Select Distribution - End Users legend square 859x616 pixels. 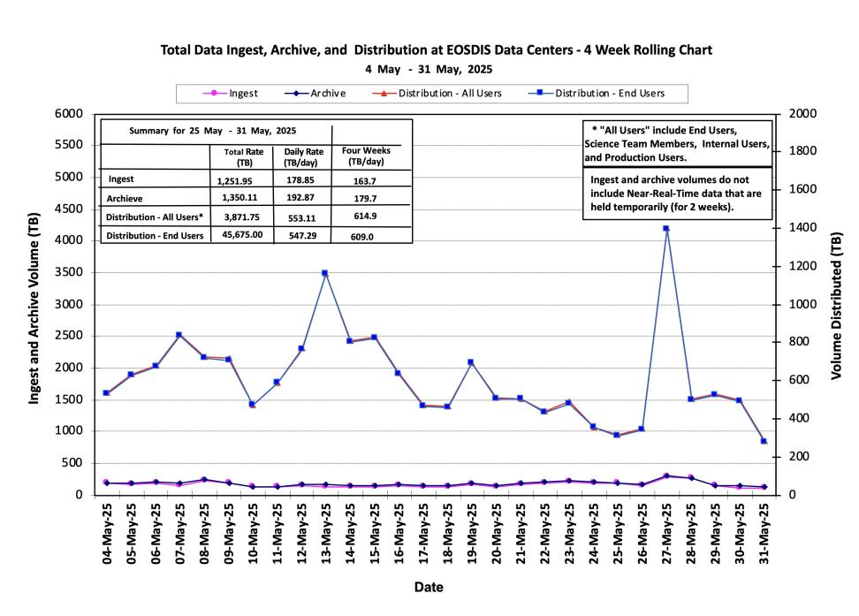click(x=540, y=93)
